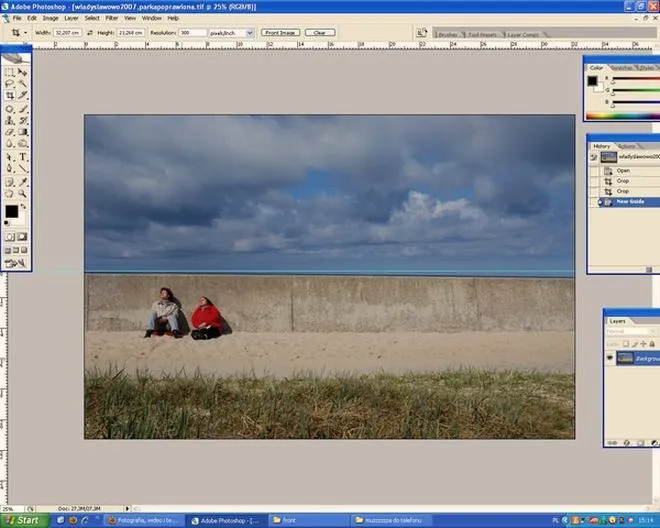Switch to Quick Mask mode
The image size is (660, 528).
click(22, 237)
